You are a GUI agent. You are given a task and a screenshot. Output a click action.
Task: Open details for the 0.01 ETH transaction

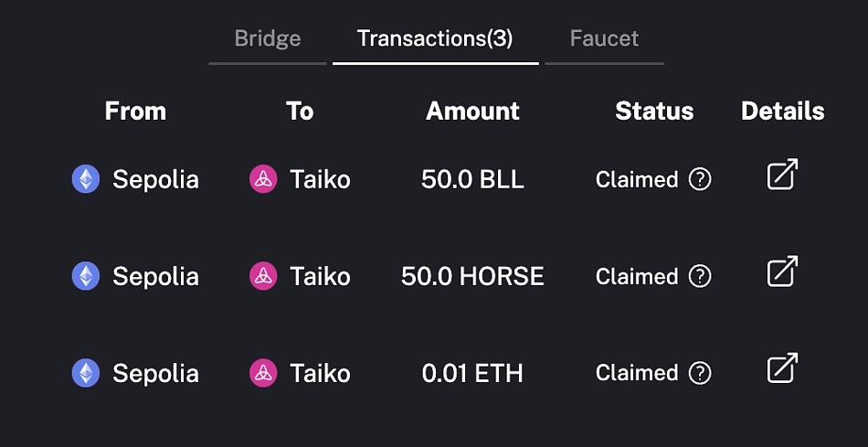click(x=782, y=367)
